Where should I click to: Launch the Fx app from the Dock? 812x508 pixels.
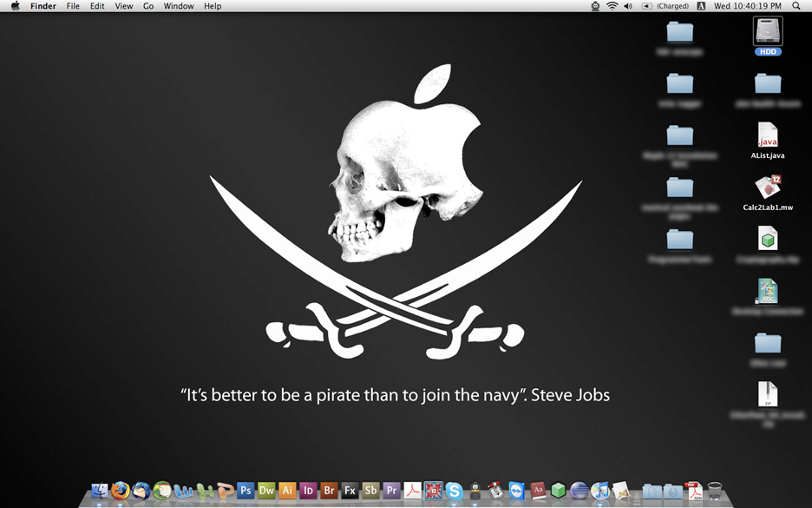(x=350, y=491)
